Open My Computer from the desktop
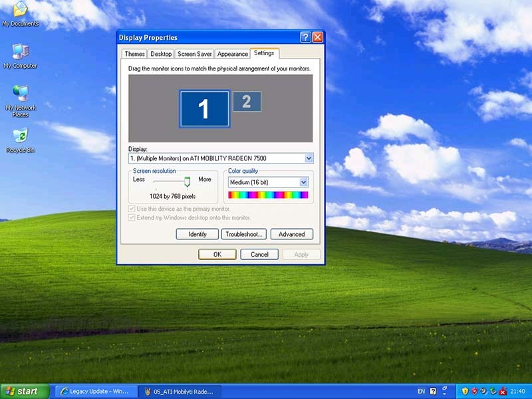Image resolution: width=532 pixels, height=399 pixels. (20, 53)
